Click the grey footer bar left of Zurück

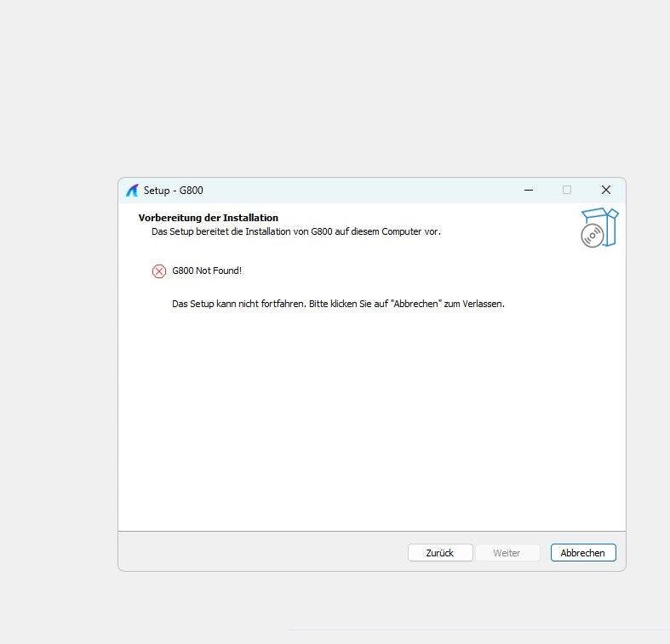(255, 553)
